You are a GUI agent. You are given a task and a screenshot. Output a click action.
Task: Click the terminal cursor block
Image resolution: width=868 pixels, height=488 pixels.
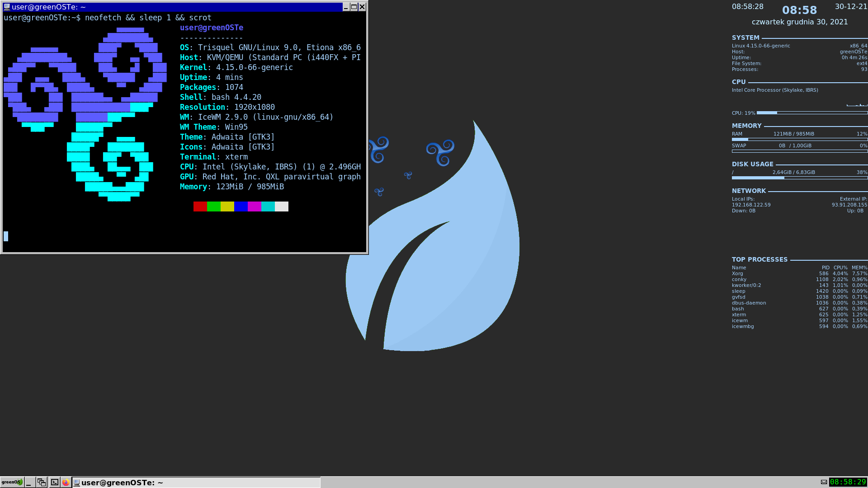pos(6,236)
